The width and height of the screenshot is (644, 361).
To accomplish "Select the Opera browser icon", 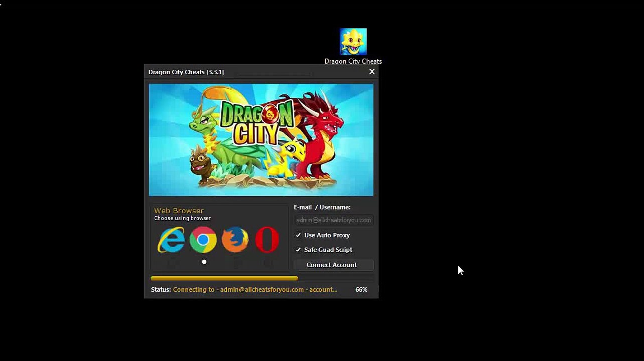I will coord(267,240).
